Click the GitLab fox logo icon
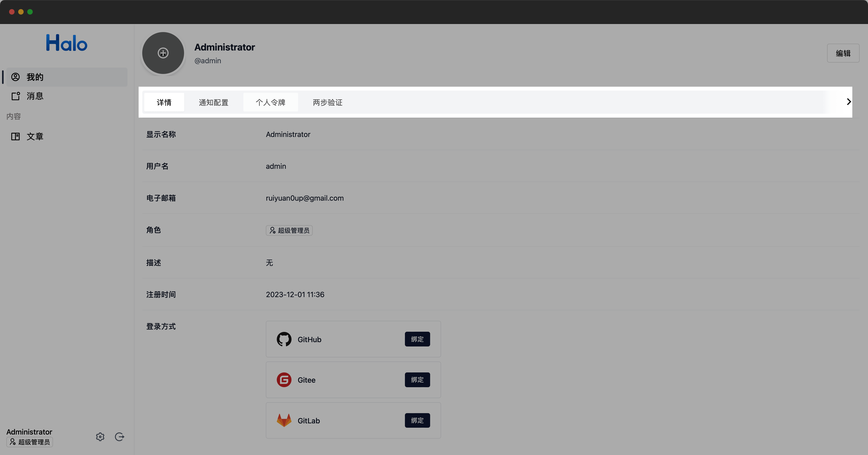The height and width of the screenshot is (455, 868). pos(284,420)
